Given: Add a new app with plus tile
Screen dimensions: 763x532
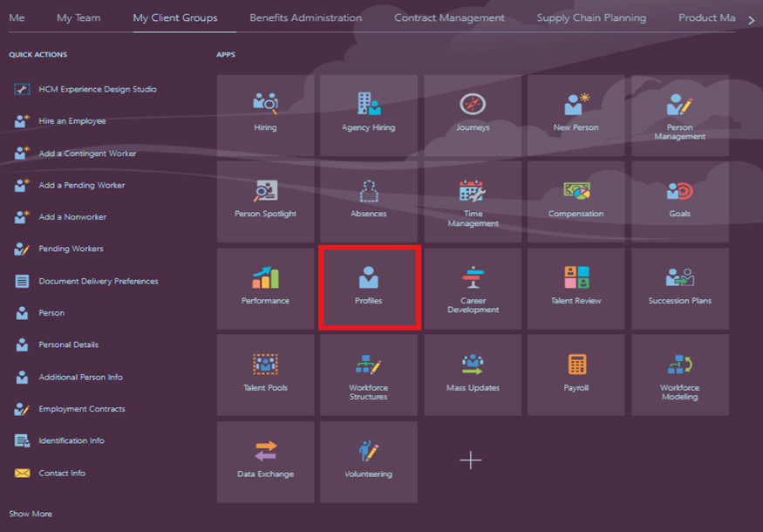Looking at the screenshot, I should tap(471, 460).
